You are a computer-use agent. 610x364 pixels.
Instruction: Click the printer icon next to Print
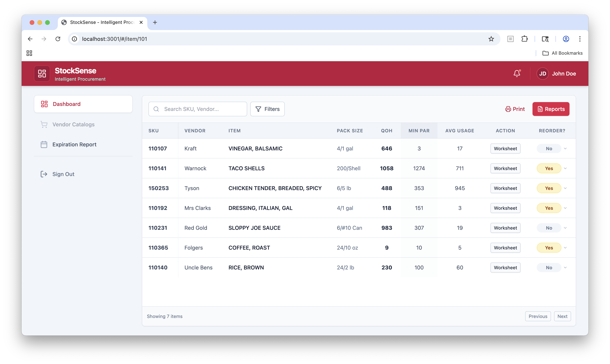click(x=508, y=109)
